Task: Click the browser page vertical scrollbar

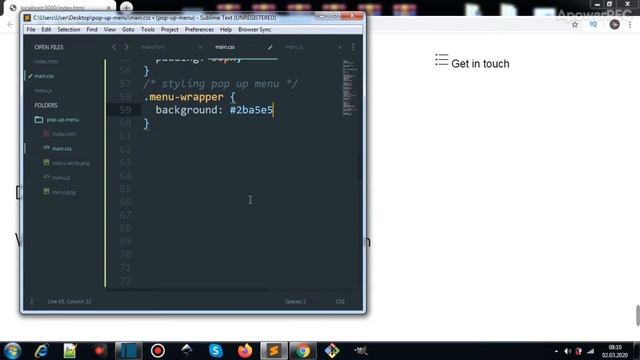Action: 637,315
